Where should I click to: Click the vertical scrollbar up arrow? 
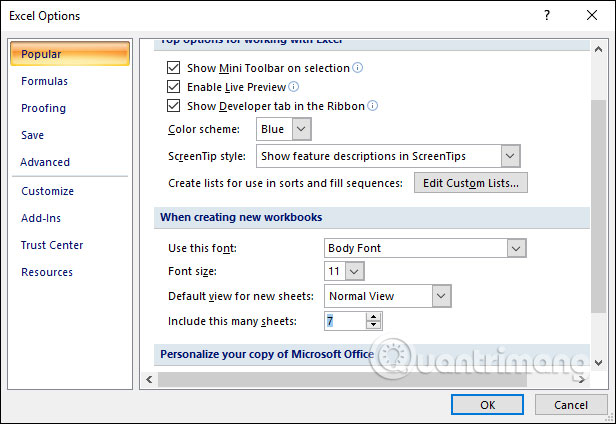click(x=598, y=50)
